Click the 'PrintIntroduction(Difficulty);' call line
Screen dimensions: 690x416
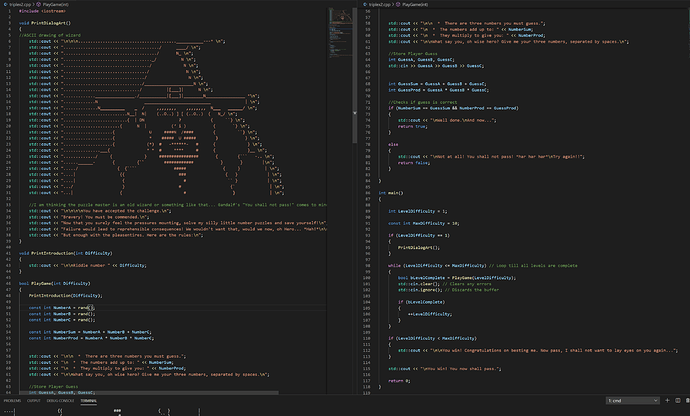66,295
